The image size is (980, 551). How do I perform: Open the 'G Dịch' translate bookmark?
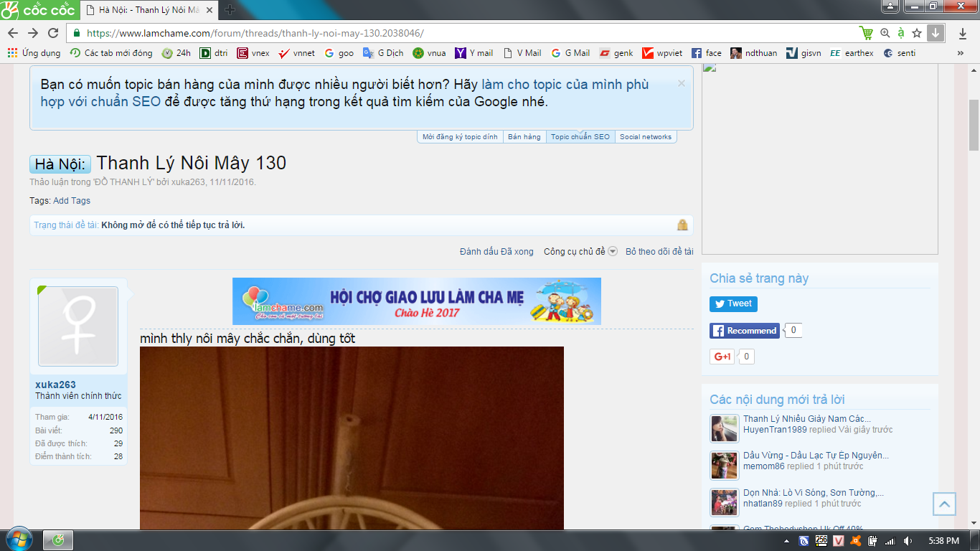(383, 53)
